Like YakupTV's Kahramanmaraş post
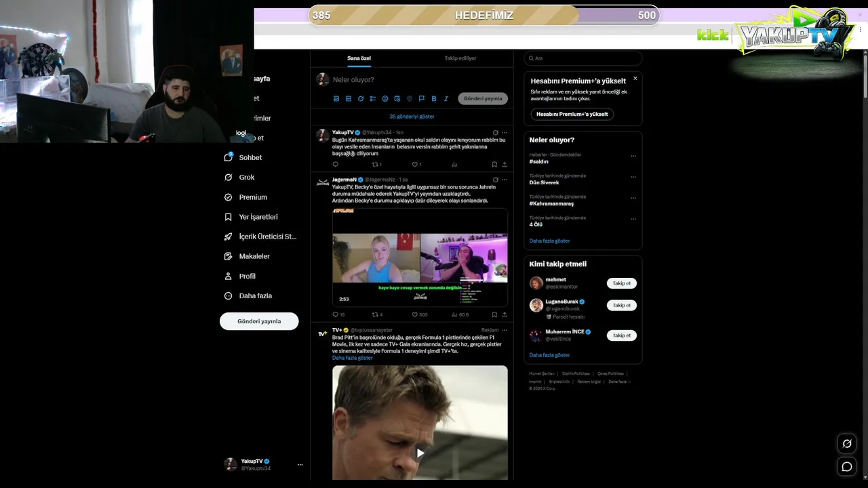 416,165
